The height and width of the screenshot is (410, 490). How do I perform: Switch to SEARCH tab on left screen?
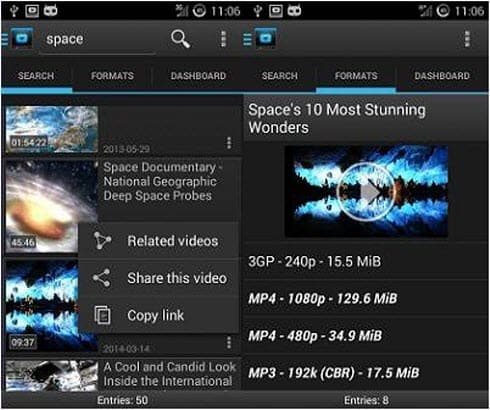point(36,76)
